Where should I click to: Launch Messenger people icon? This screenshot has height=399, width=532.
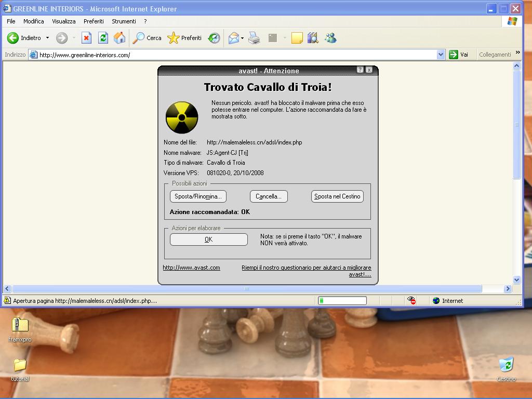(330, 38)
